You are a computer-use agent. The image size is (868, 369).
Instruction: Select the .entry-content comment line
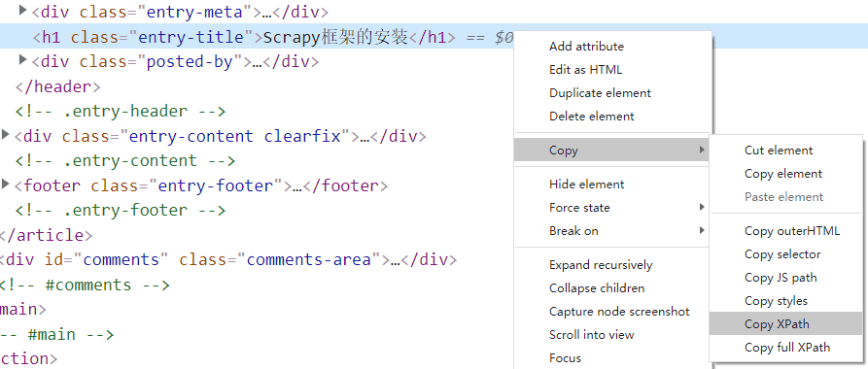[125, 161]
